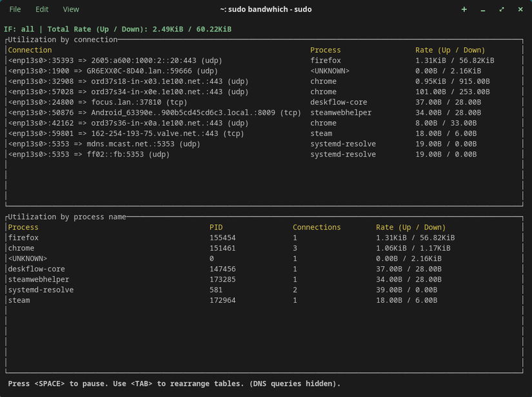Image resolution: width=532 pixels, height=397 pixels.
Task: Click the PID column header
Action: point(216,227)
